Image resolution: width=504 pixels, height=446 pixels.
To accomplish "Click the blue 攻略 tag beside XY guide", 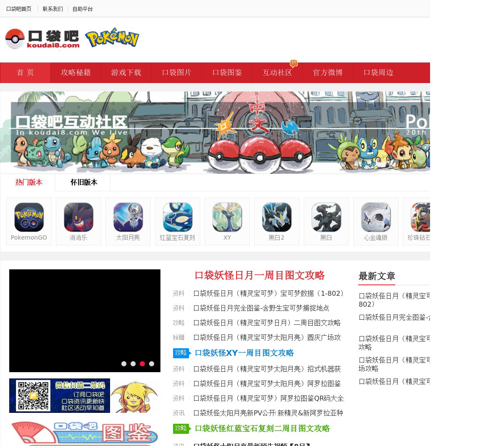I will point(182,353).
